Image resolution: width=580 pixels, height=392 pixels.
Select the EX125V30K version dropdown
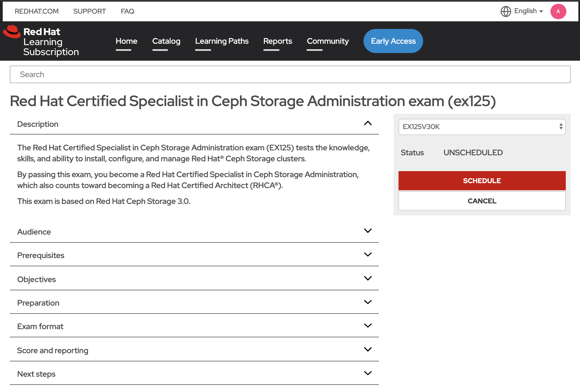[481, 127]
